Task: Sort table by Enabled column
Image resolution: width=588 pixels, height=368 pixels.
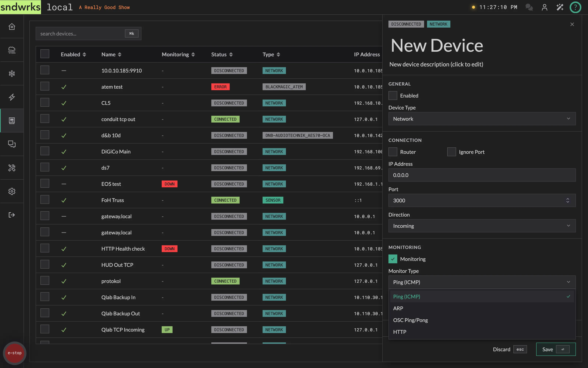Action: [73, 54]
